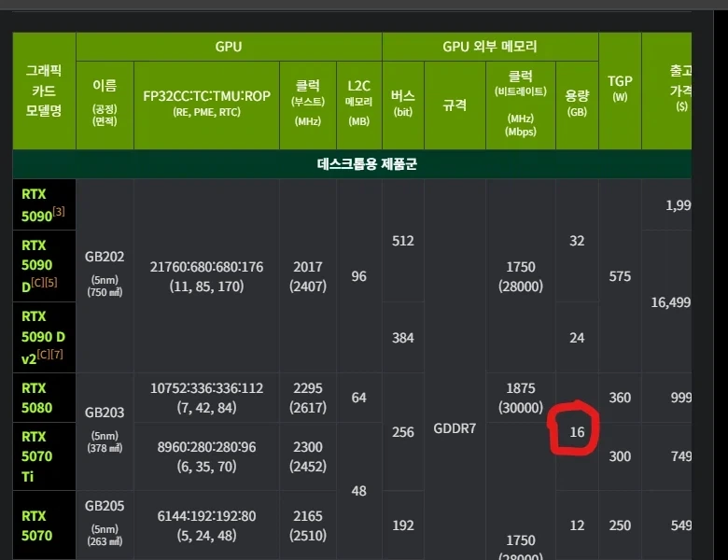Click the 2295 (2617) clock value
728x560 pixels.
[308, 398]
